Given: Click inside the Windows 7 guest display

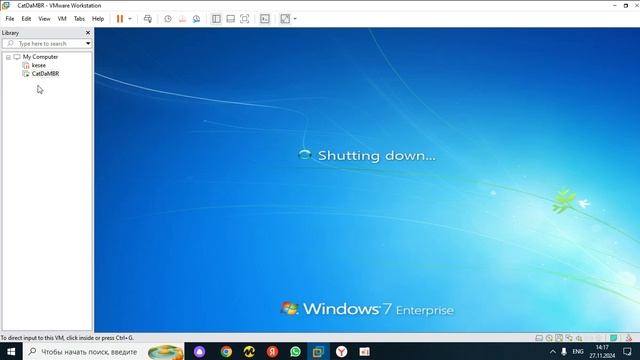Looking at the screenshot, I should 367,180.
